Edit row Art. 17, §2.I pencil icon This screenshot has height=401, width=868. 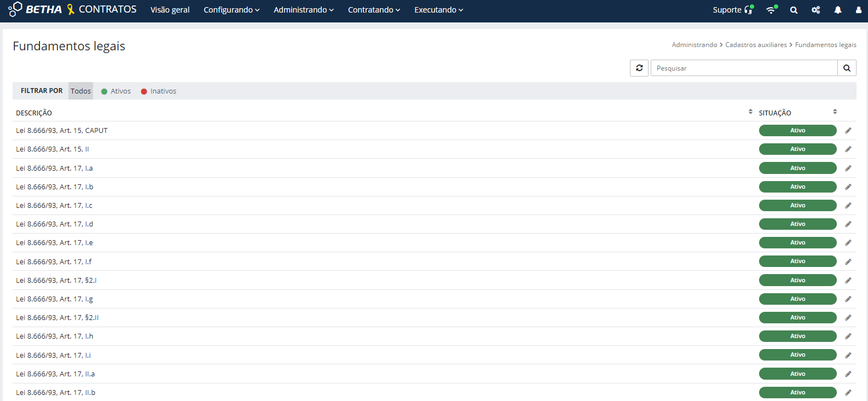tap(848, 280)
